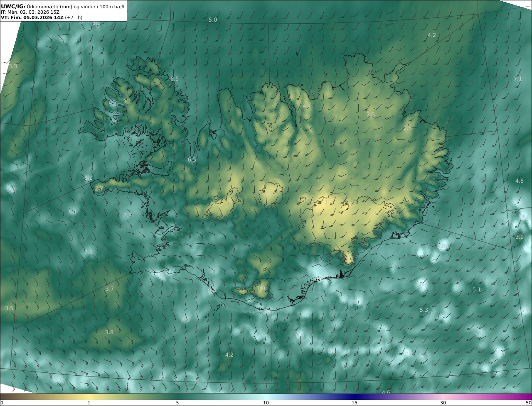Click the '3.3' value on the map
This screenshot has width=532, height=406.
pos(13,66)
